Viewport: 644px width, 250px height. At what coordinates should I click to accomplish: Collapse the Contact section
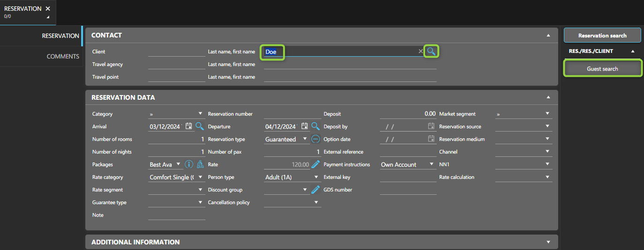pyautogui.click(x=548, y=35)
